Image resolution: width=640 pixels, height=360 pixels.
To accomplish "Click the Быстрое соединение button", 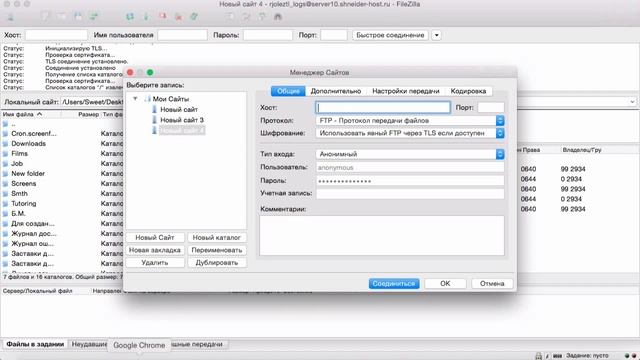I will (x=390, y=35).
